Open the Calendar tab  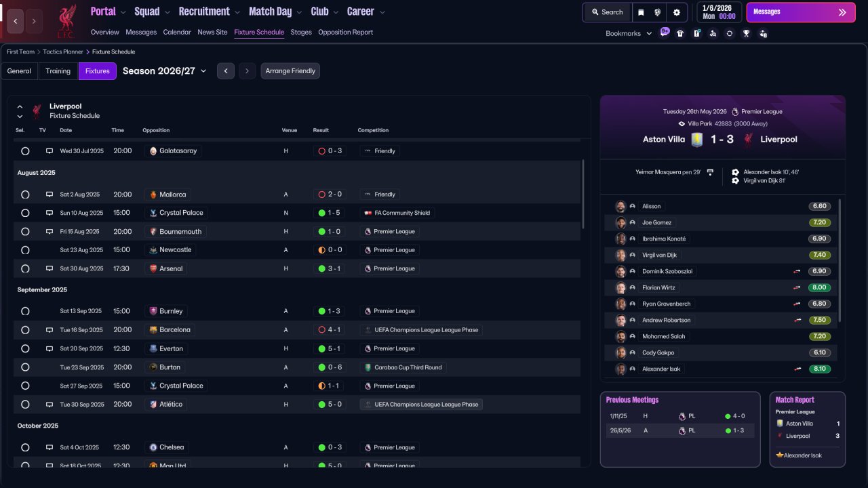[x=177, y=33]
